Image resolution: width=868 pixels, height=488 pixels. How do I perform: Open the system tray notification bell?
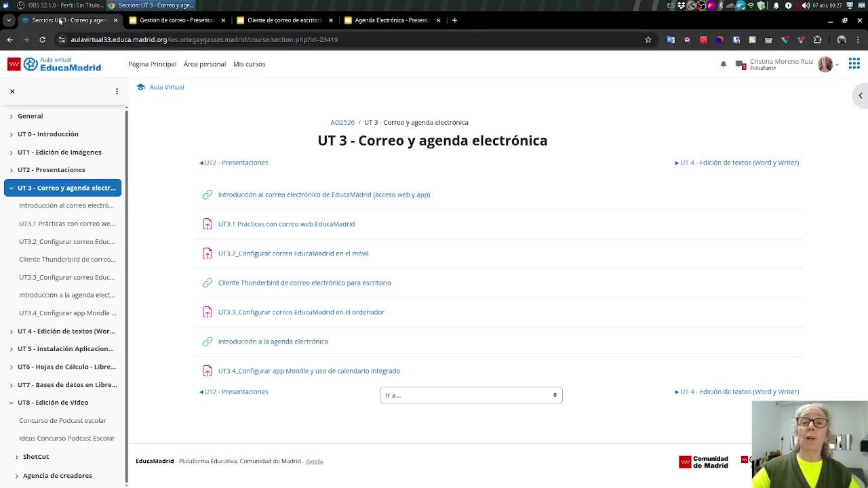776,5
